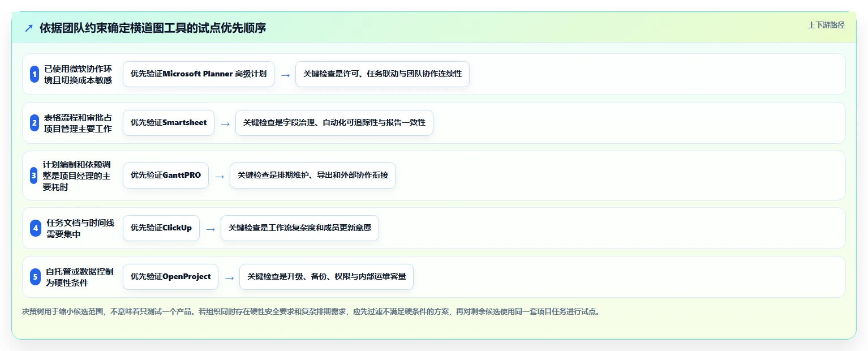868x351 pixels.
Task: Click the arrow after the ClickUp box
Action: 210,229
